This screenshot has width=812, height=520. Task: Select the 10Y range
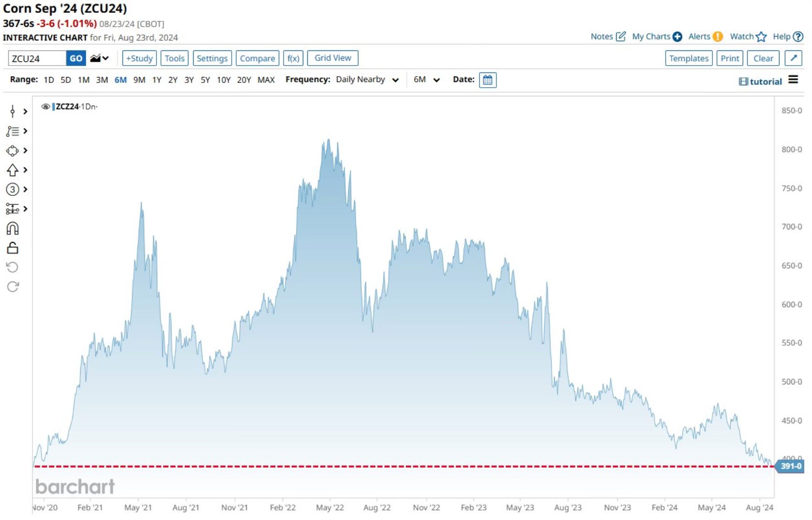(x=223, y=80)
